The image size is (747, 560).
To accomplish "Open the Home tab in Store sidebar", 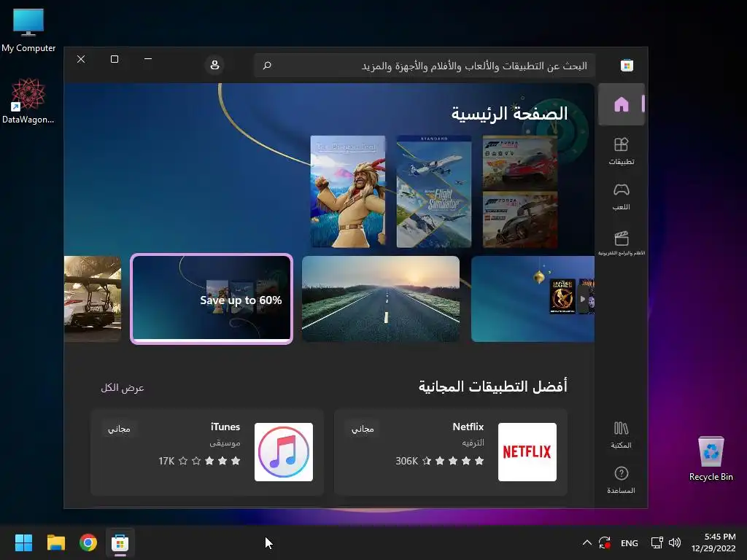I will [622, 104].
